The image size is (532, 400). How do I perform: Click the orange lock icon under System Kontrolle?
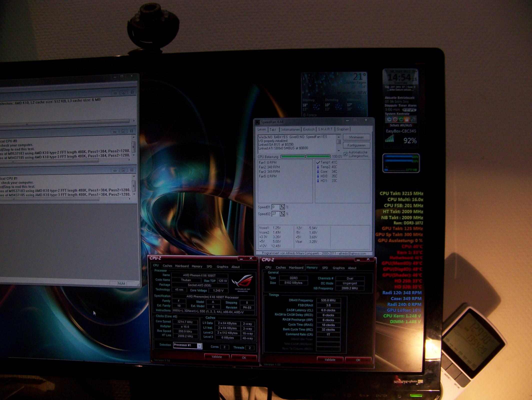click(406, 119)
